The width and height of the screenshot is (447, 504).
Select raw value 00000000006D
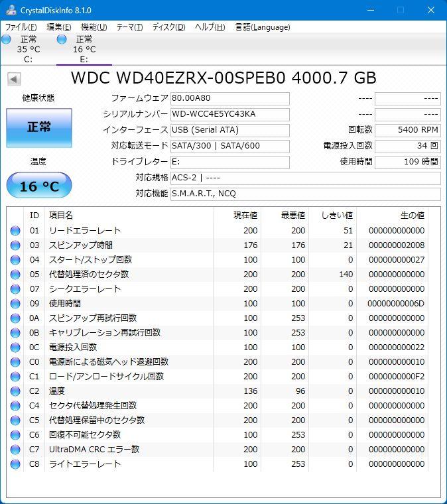[x=396, y=304]
